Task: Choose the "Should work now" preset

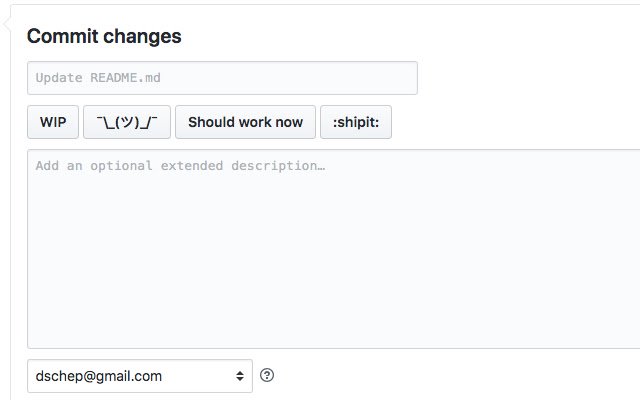Action: point(245,122)
